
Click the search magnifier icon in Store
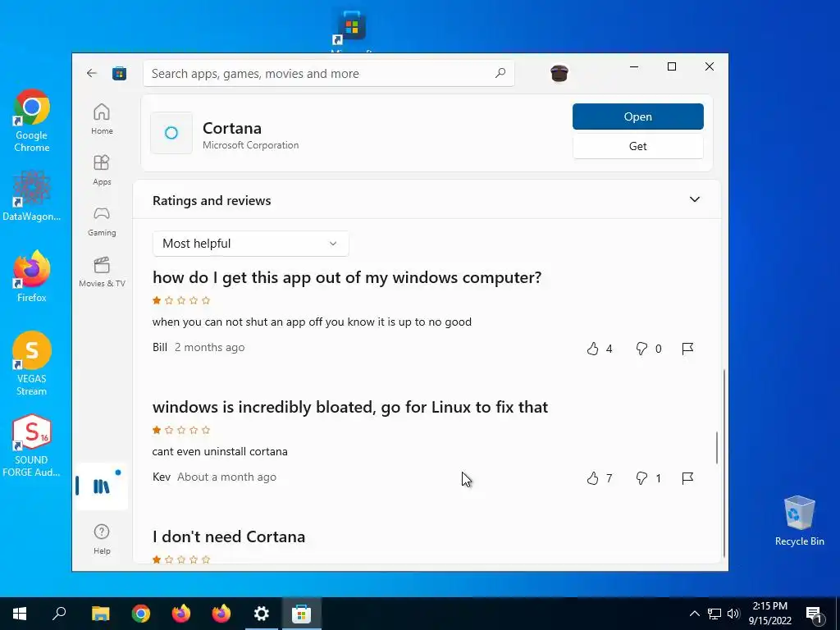tap(500, 73)
